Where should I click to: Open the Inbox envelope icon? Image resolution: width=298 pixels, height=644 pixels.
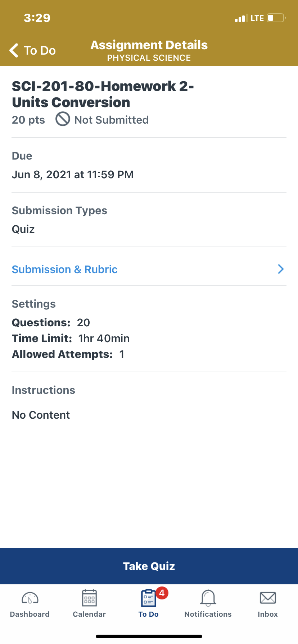268,598
